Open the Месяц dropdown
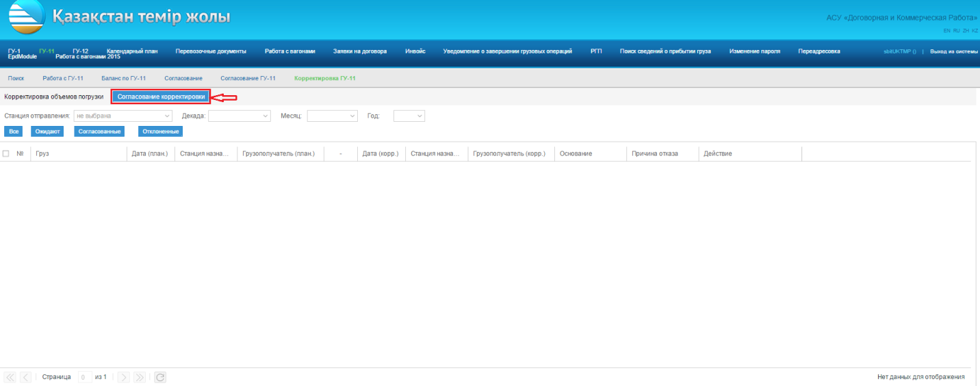 [333, 116]
